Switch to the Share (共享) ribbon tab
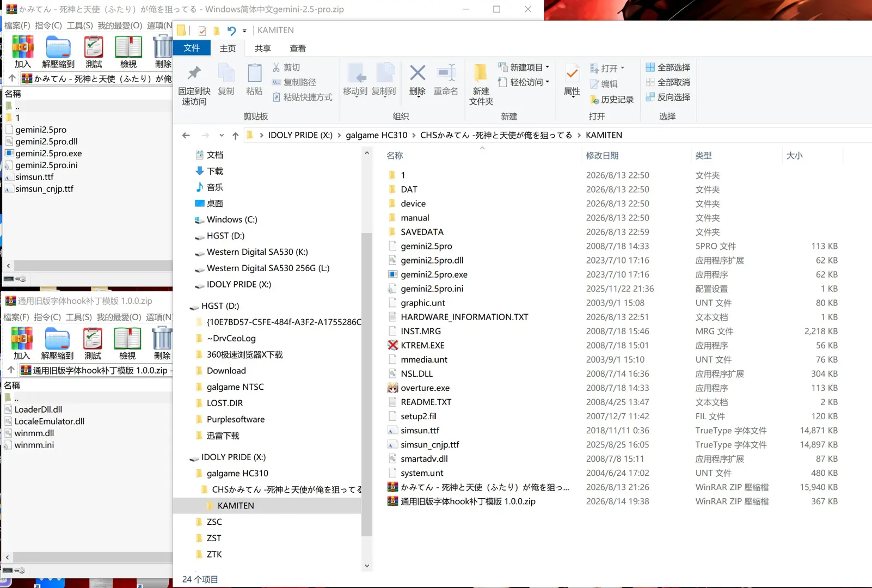The width and height of the screenshot is (872, 588). tap(262, 48)
